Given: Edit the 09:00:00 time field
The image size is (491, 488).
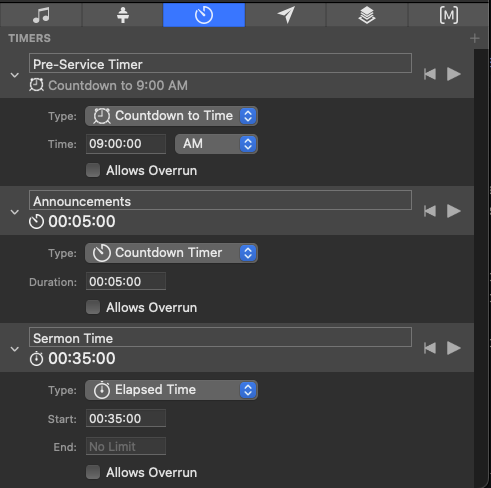Looking at the screenshot, I should click(126, 144).
